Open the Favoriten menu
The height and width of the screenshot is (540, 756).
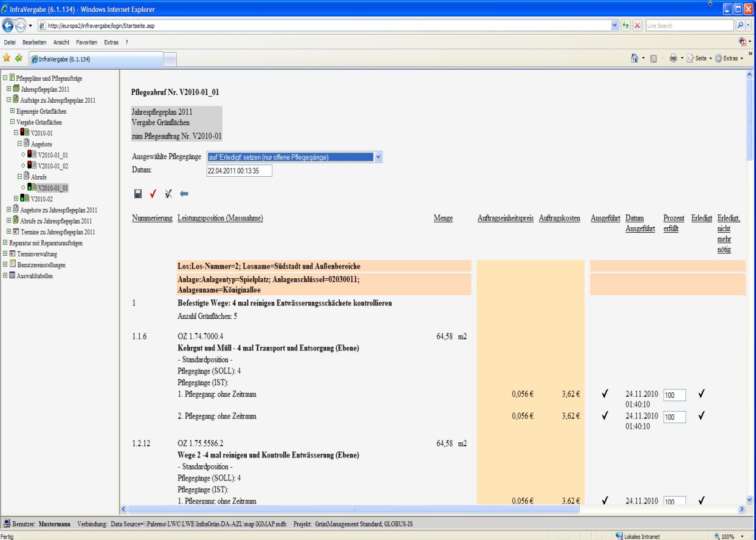[86, 43]
